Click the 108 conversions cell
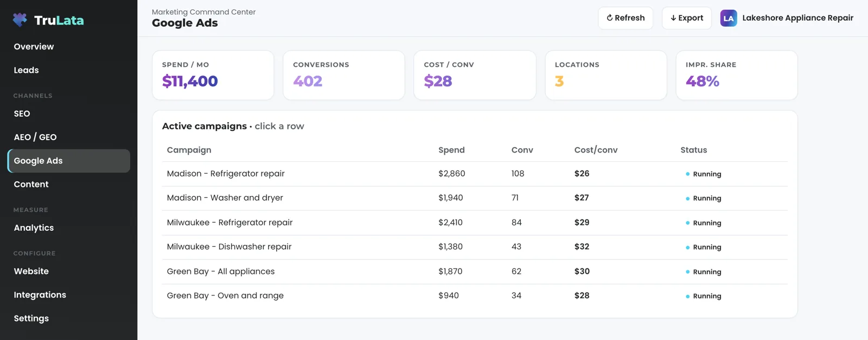Viewport: 868px width, 340px height. click(x=518, y=174)
